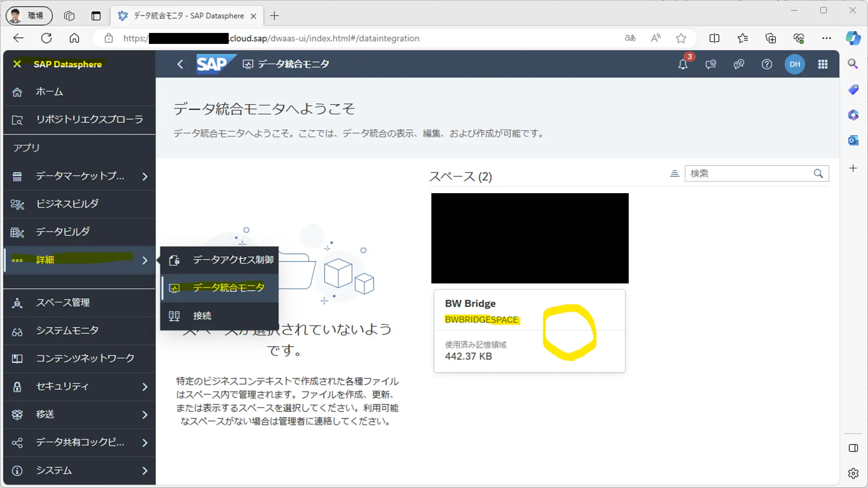Open リポジトリエクスプローラ
The width and height of the screenshot is (868, 488).
pos(79,120)
